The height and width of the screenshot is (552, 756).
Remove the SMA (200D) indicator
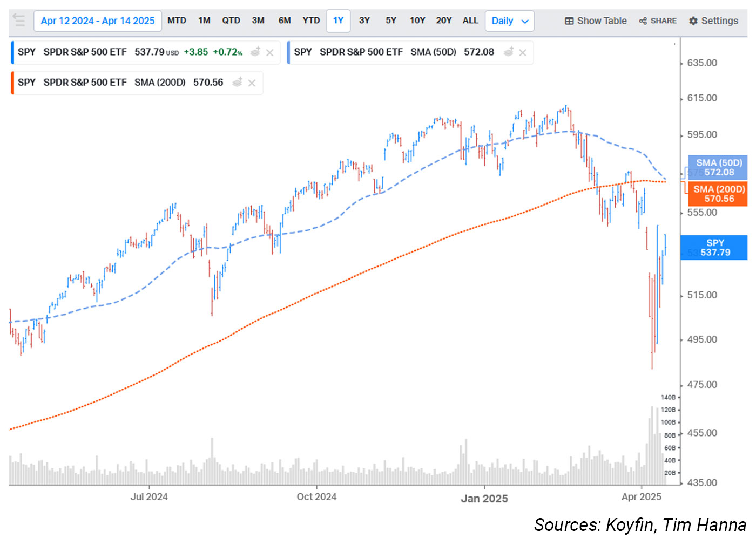[252, 83]
